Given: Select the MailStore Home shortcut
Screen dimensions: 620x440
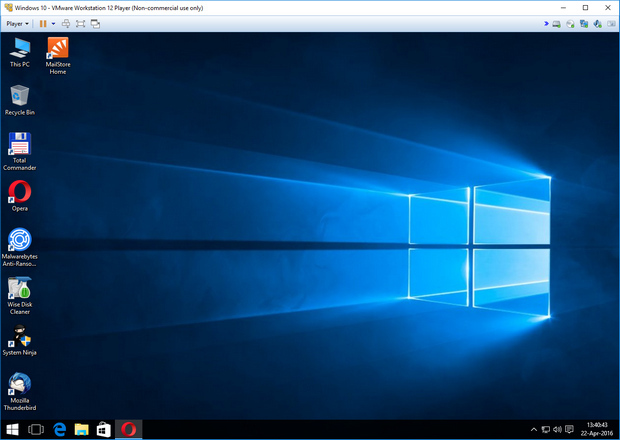Looking at the screenshot, I should click(x=58, y=56).
